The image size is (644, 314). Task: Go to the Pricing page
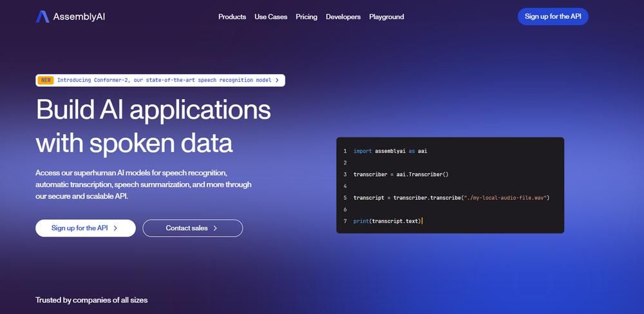click(307, 17)
